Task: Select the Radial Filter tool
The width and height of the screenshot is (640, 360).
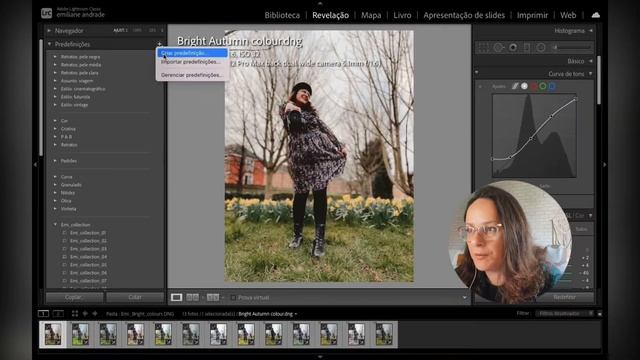Action: tap(541, 48)
